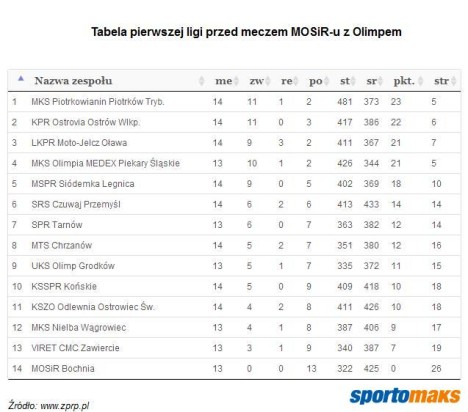
Task: Select the MOSiR Bochnia team row
Action: [234, 369]
